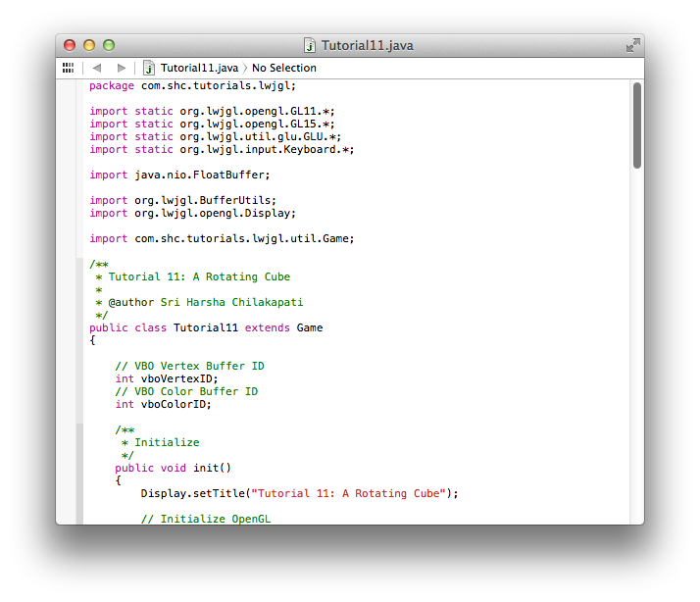Screen dimensions: 700x602
Task: Click the '// VBO Color Buffer ID' comment
Action: point(186,391)
